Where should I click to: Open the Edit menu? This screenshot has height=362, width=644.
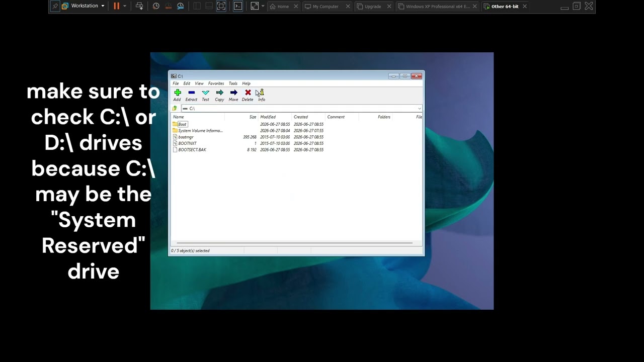(x=187, y=83)
